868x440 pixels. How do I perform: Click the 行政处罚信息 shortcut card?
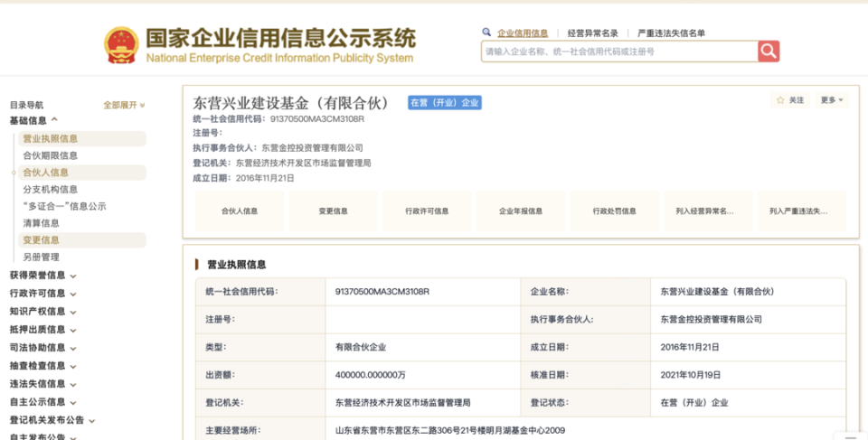(615, 211)
